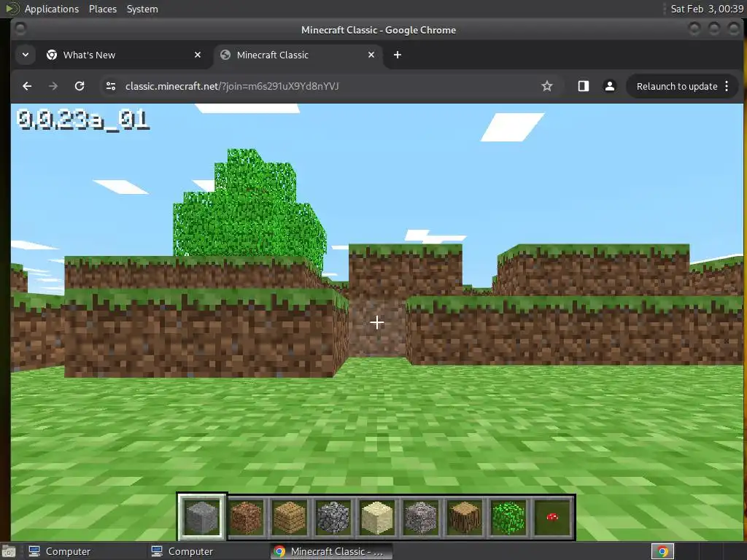Open the Applications menu

52,9
